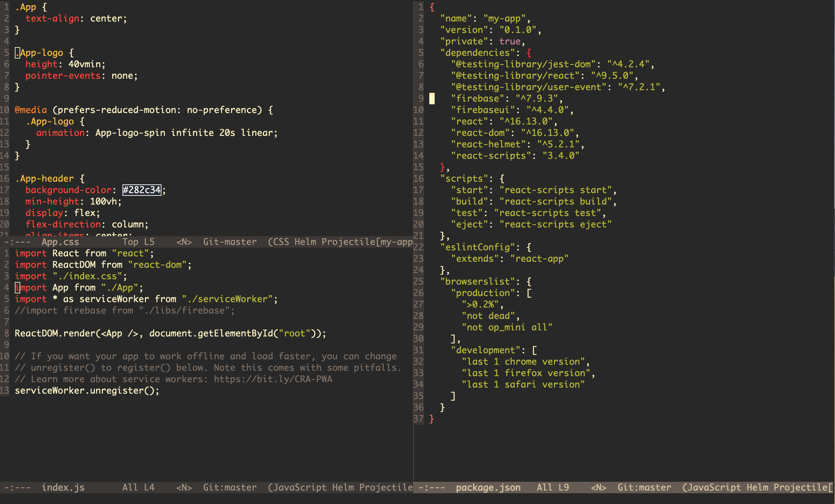Click the index.js buffer name in mode line
835x504 pixels.
(x=63, y=488)
